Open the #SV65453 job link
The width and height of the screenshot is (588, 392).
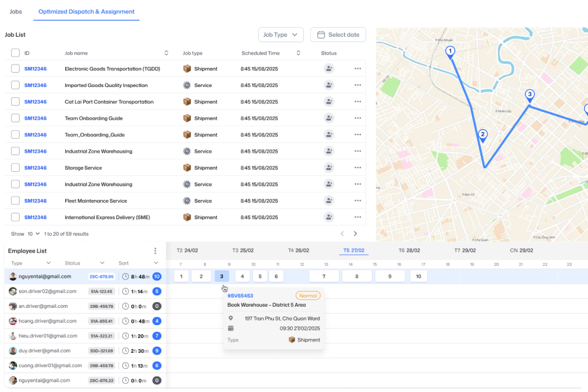pyautogui.click(x=241, y=295)
